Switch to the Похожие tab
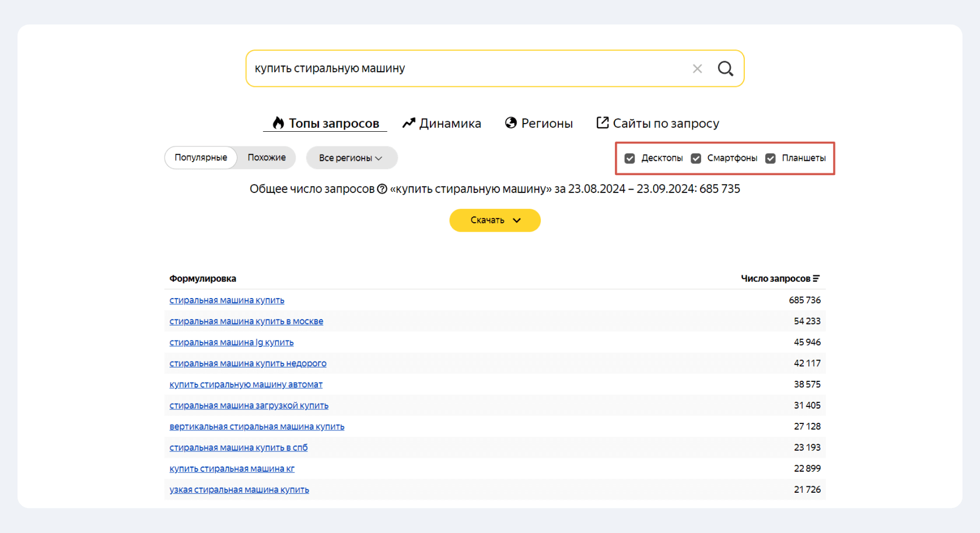Viewport: 980px width, 533px height. coord(267,157)
